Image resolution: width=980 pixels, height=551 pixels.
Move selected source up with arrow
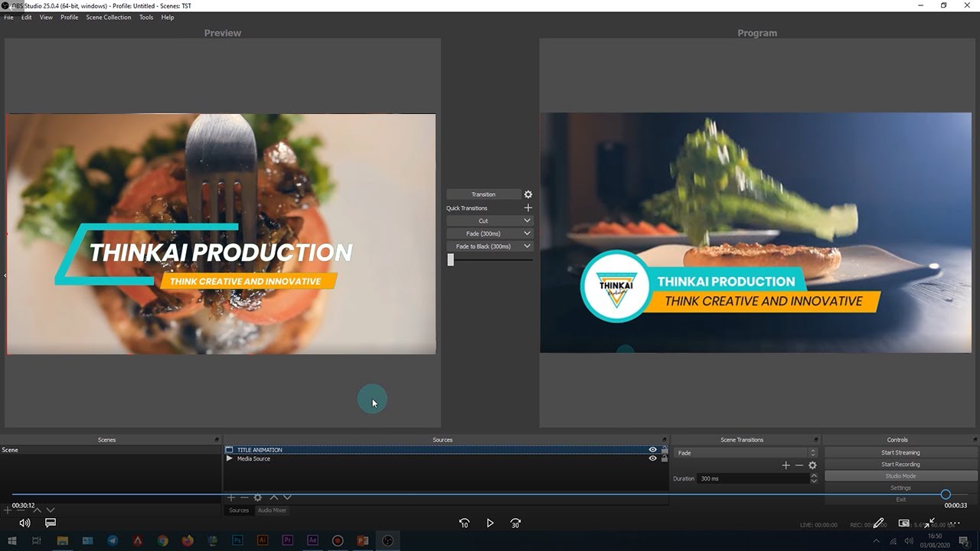[x=273, y=497]
